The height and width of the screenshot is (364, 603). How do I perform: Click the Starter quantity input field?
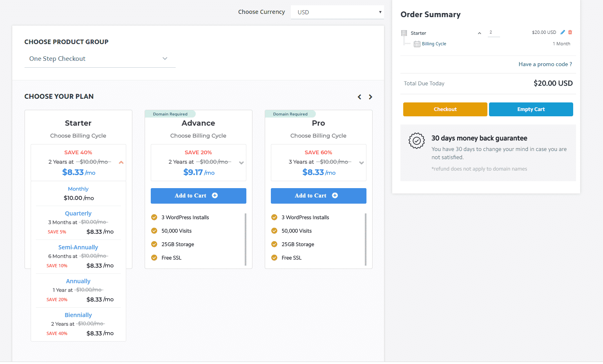click(494, 32)
